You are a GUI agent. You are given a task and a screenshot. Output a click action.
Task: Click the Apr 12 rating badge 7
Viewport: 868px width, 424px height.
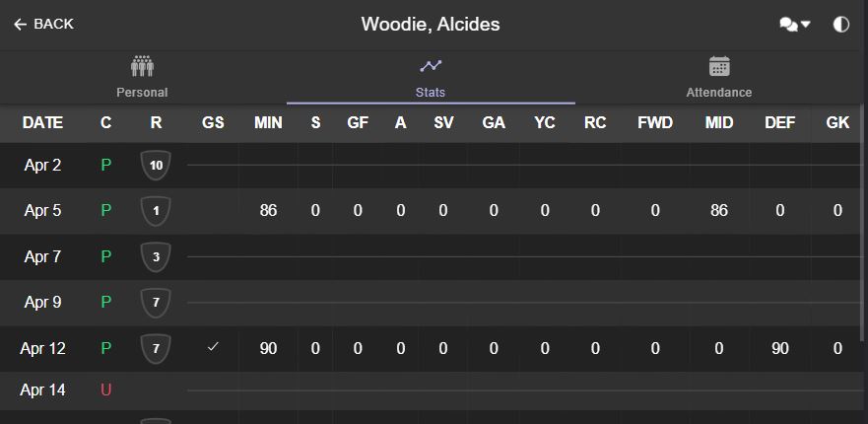pyautogui.click(x=156, y=348)
